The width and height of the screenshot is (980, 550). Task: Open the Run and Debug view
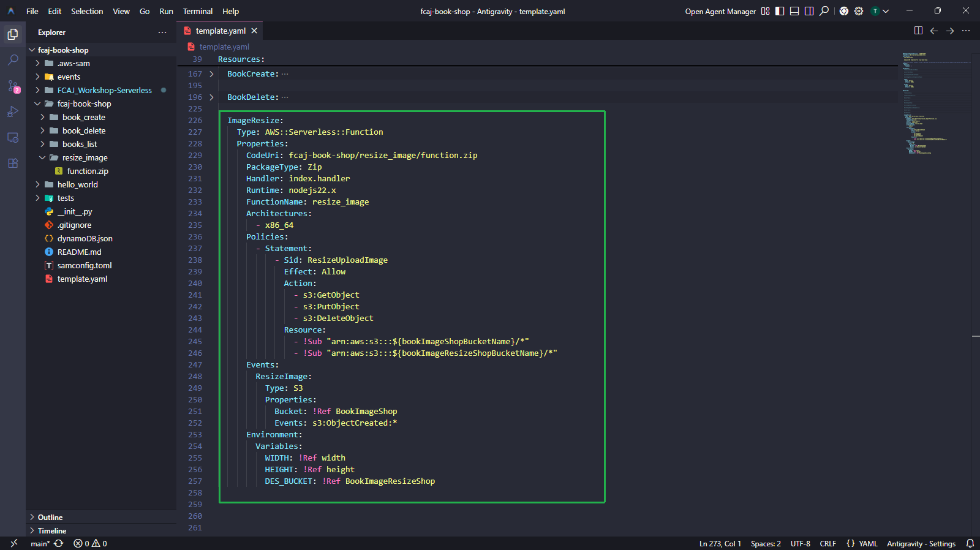pyautogui.click(x=13, y=111)
